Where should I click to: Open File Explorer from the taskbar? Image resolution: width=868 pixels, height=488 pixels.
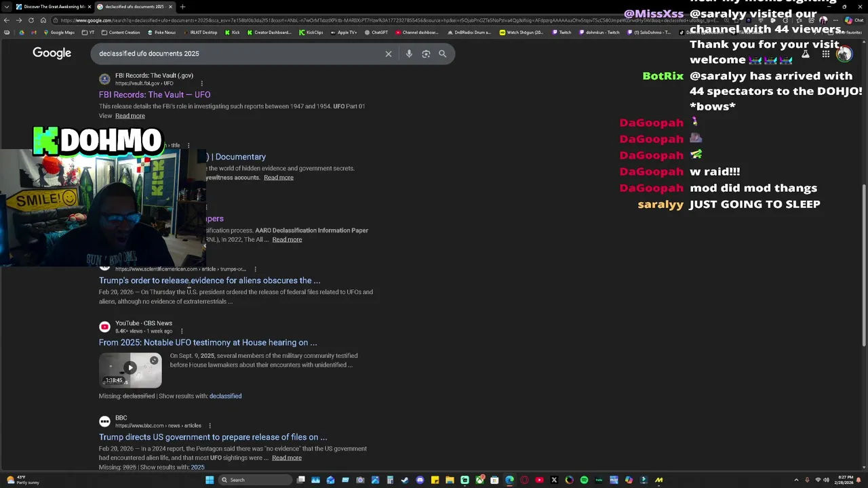[x=450, y=480]
